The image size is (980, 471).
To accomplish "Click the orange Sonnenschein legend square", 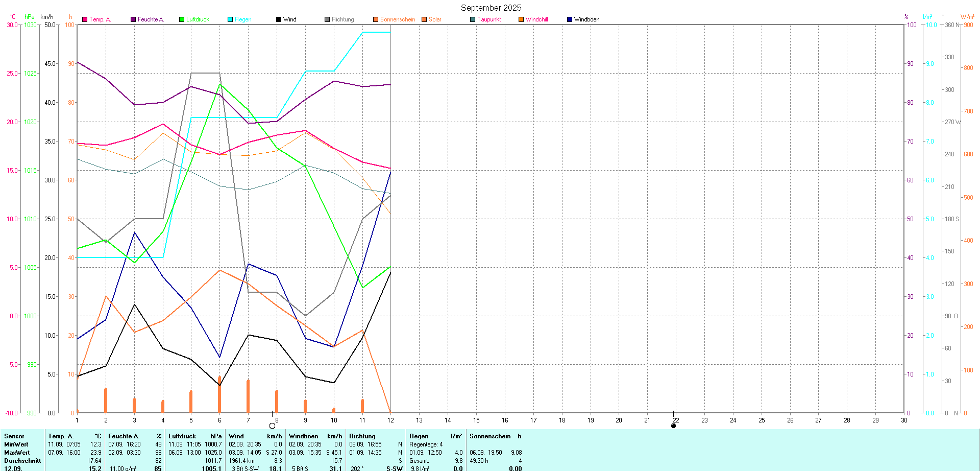I will 376,19.
